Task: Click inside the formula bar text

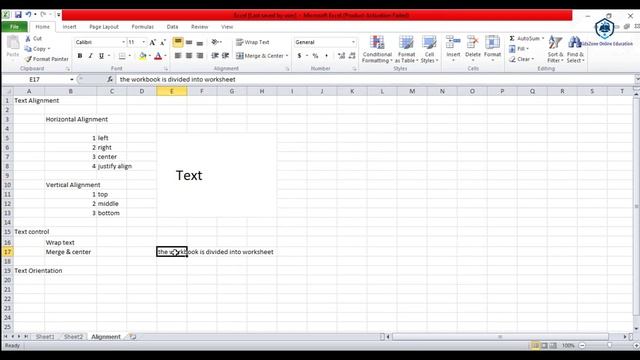Action: [x=178, y=79]
